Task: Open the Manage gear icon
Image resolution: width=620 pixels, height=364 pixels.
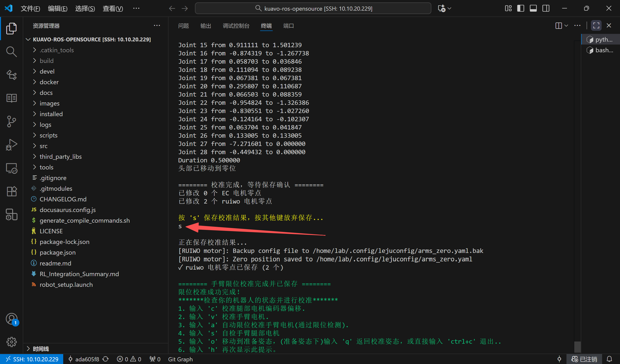Action: 11,342
